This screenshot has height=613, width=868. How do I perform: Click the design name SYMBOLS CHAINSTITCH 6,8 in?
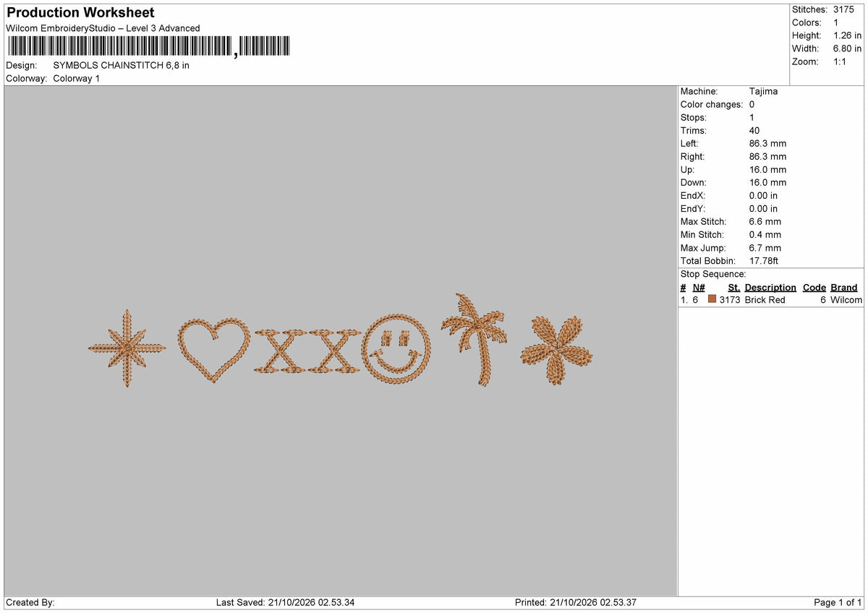[122, 65]
